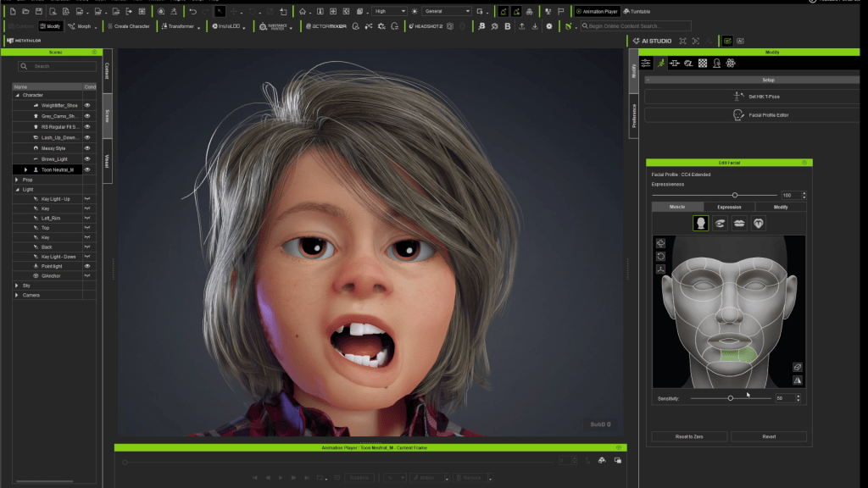The image size is (868, 488).
Task: Reset camera to Home view
Action: tap(303, 11)
